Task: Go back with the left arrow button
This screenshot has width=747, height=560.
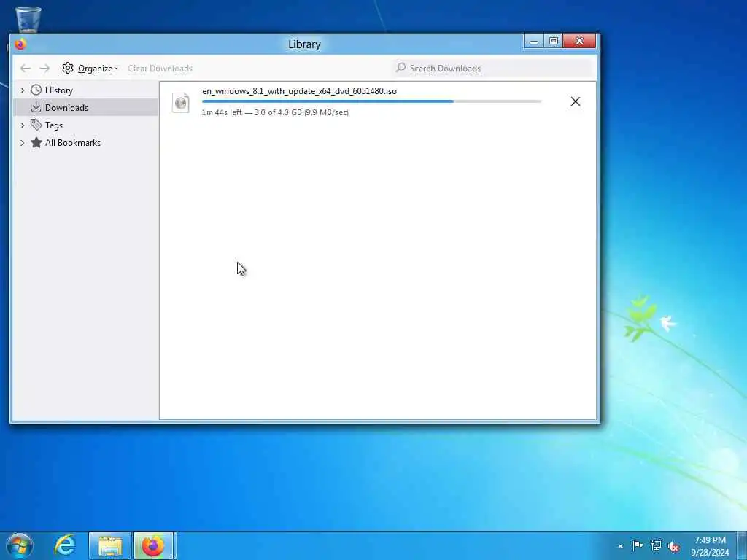Action: (26, 69)
